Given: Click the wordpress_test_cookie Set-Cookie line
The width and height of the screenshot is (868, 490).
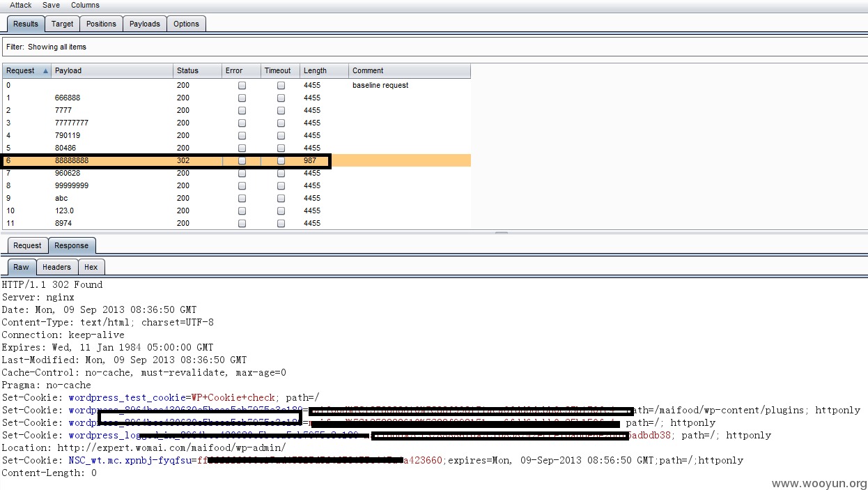Looking at the screenshot, I should [x=161, y=397].
